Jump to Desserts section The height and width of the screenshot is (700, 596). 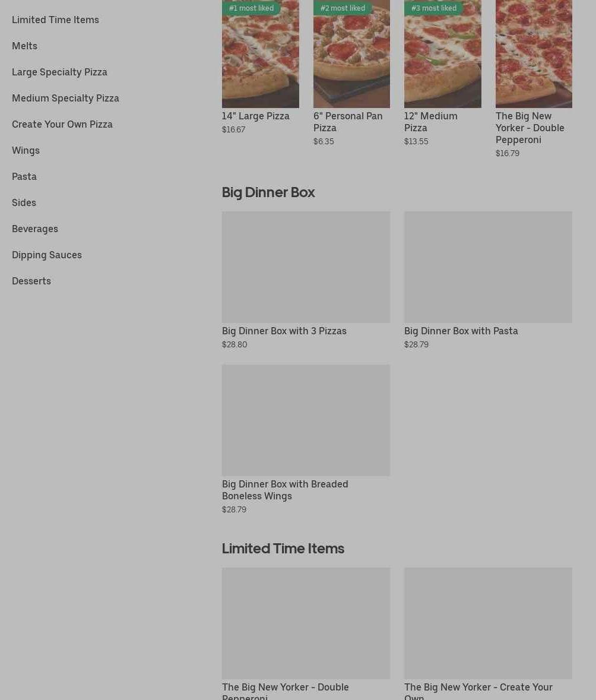[31, 281]
